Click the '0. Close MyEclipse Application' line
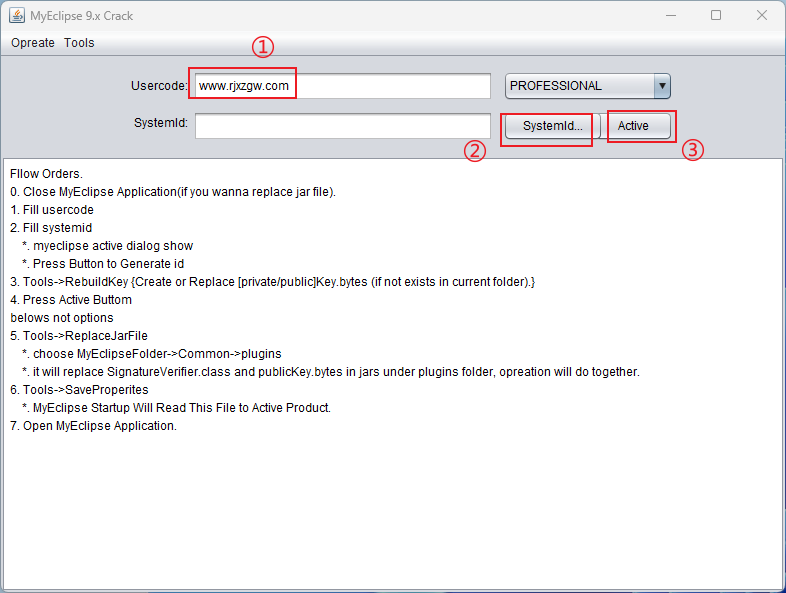Image resolution: width=786 pixels, height=593 pixels. [173, 192]
